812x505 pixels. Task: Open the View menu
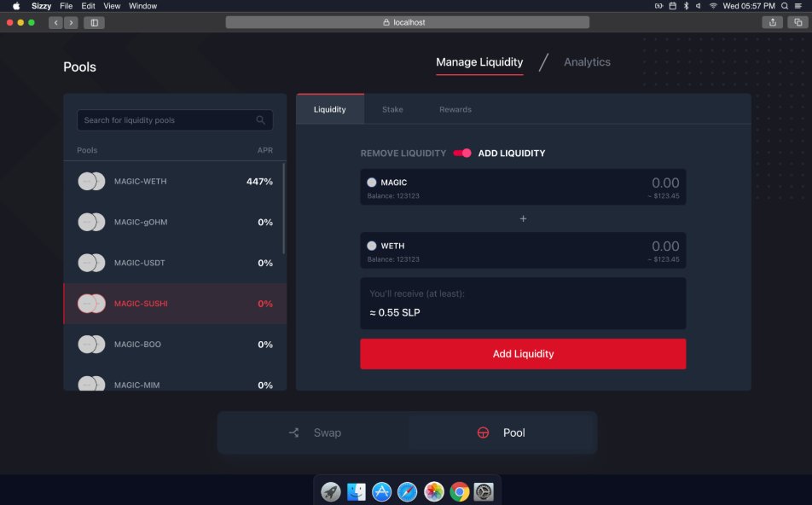[112, 6]
